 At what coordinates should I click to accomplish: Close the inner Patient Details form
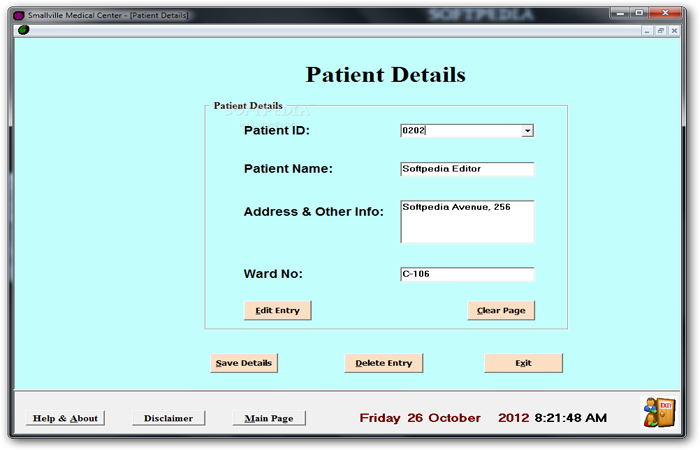click(674, 30)
